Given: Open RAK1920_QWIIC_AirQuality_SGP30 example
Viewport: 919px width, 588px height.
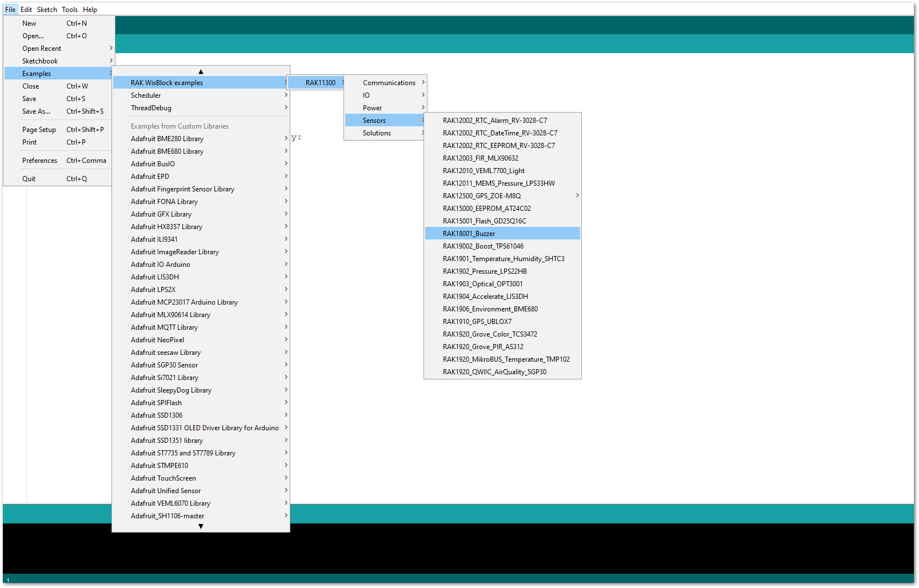Looking at the screenshot, I should [x=502, y=372].
